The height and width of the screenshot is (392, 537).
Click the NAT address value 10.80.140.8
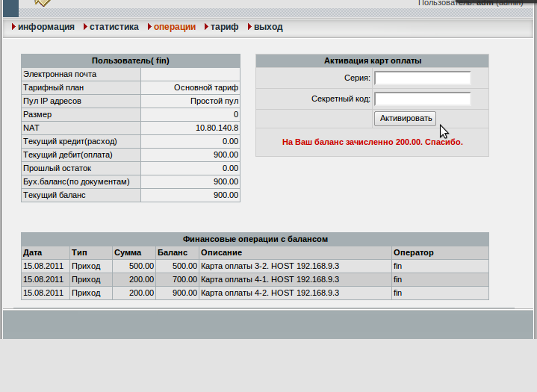[217, 128]
